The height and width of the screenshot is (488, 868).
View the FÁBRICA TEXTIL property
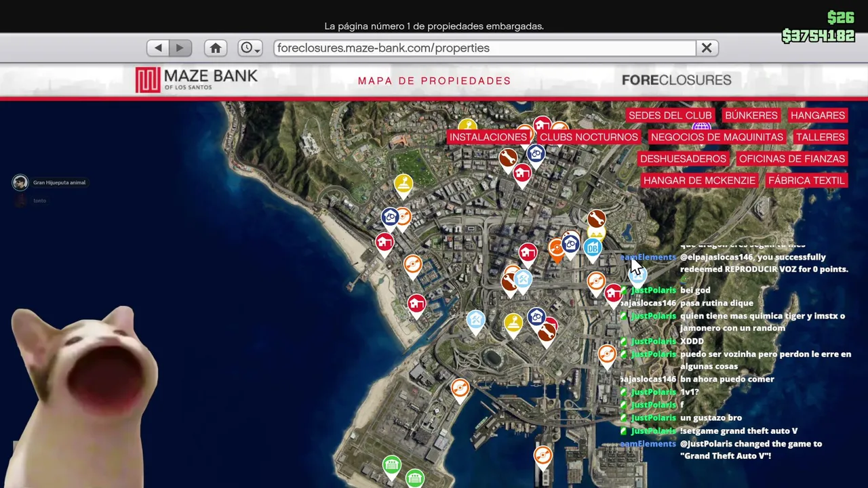[x=806, y=180]
